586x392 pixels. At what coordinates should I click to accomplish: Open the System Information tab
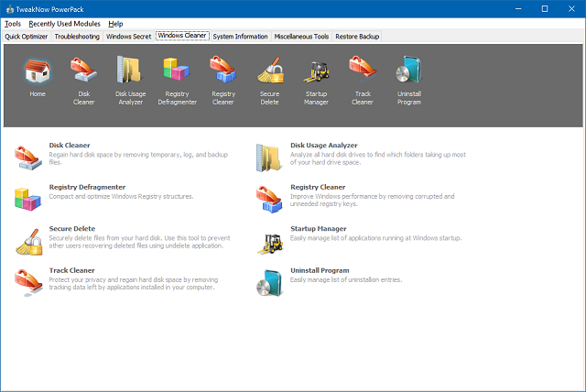pos(240,37)
